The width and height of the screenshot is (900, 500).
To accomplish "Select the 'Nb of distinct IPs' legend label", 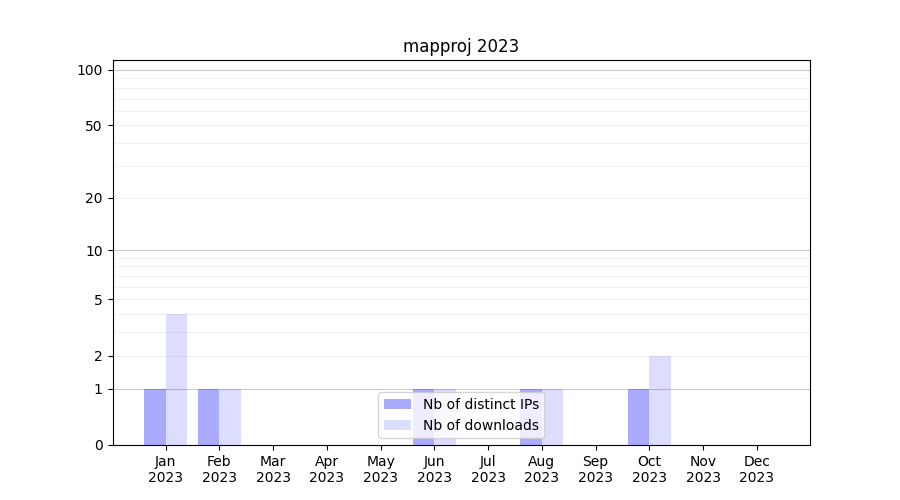I will click(x=480, y=404).
